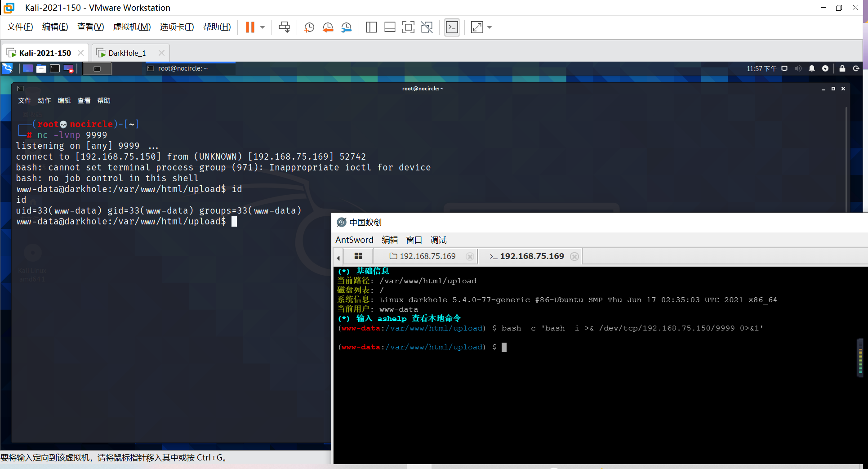The image size is (868, 469).
Task: Take a snapshot of the VM
Action: [x=309, y=27]
